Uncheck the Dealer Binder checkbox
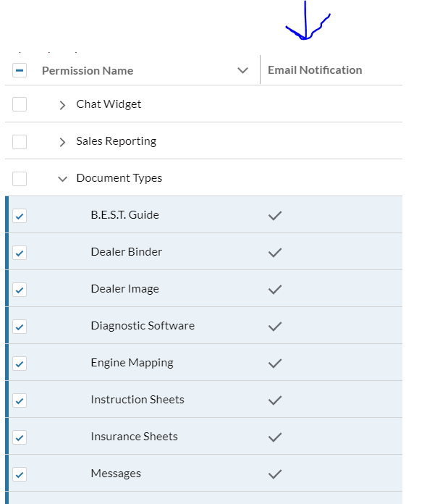 (x=20, y=253)
